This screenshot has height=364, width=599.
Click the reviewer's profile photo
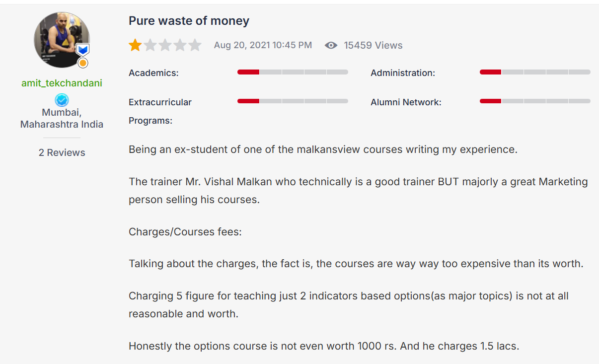[62, 40]
